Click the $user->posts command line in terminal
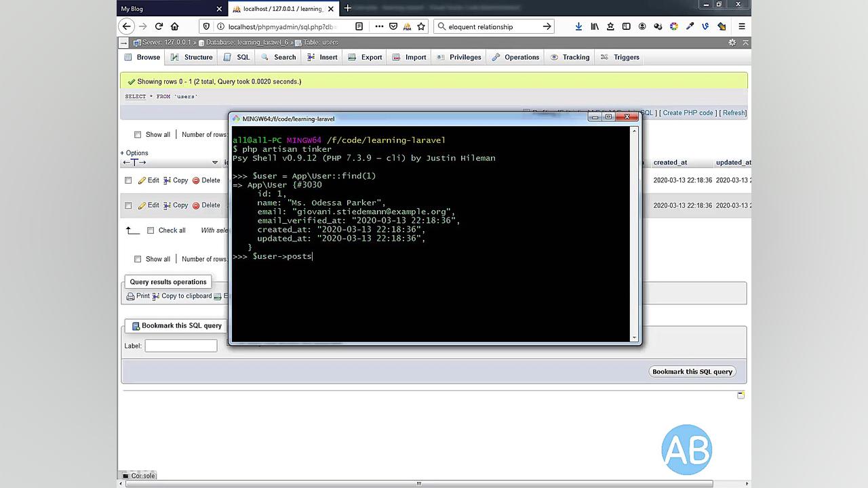The height and width of the screenshot is (488, 868). click(x=273, y=256)
